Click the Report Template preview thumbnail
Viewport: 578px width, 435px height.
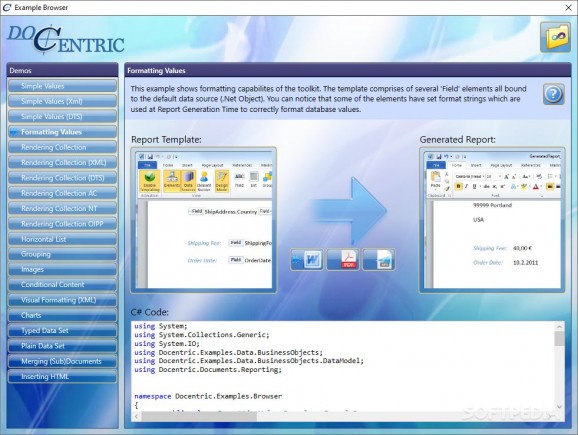[x=203, y=220]
